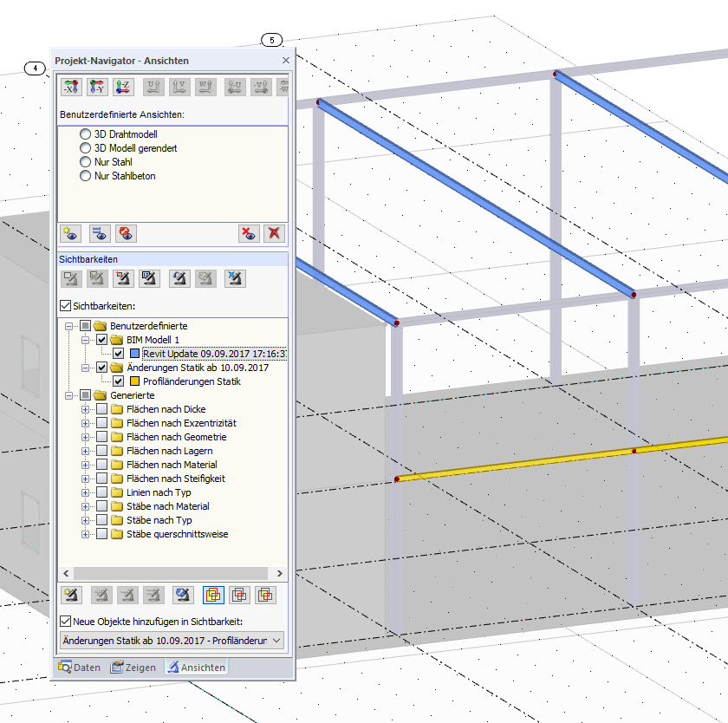728x723 pixels.
Task: Disable Neue Objekte hinzufügen in Sichtbarkeit
Action: point(65,619)
